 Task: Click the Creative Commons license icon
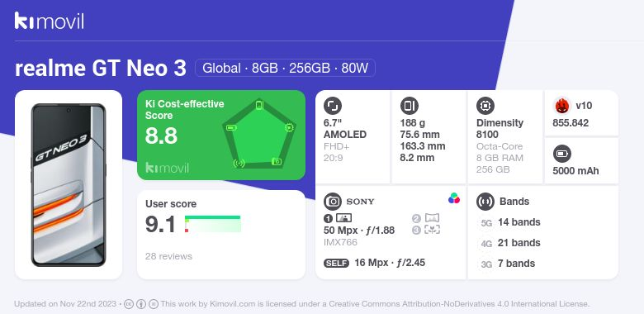click(x=129, y=304)
